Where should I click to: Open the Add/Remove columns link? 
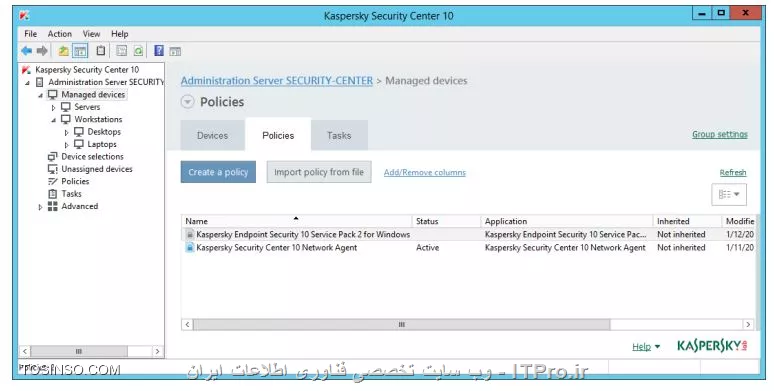425,172
